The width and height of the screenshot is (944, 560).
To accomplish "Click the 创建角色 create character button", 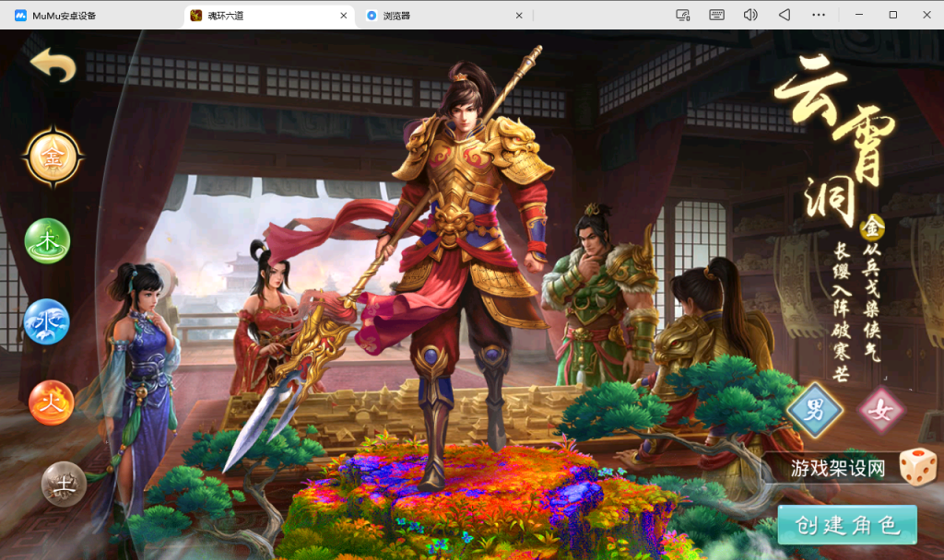I will click(847, 525).
